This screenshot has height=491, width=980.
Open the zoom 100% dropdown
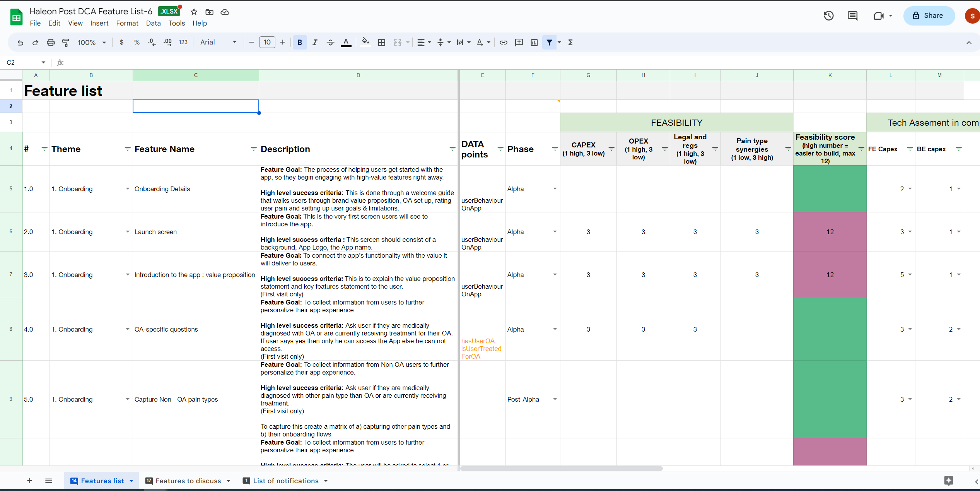point(92,43)
